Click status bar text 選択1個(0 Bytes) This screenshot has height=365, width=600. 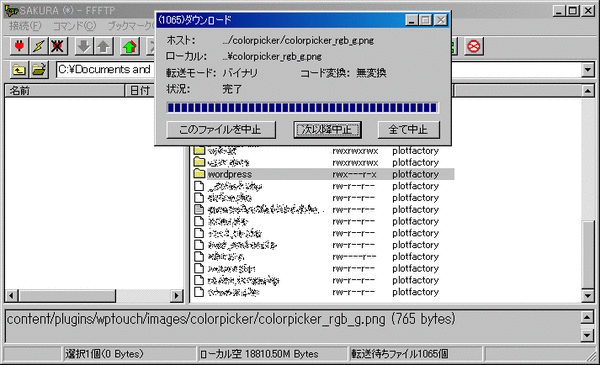coord(104,354)
